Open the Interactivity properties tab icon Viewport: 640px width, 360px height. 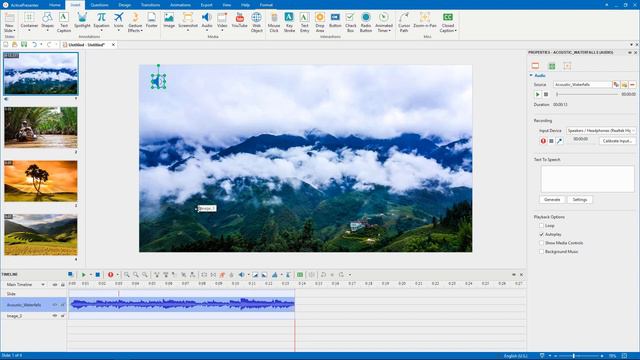567,66
